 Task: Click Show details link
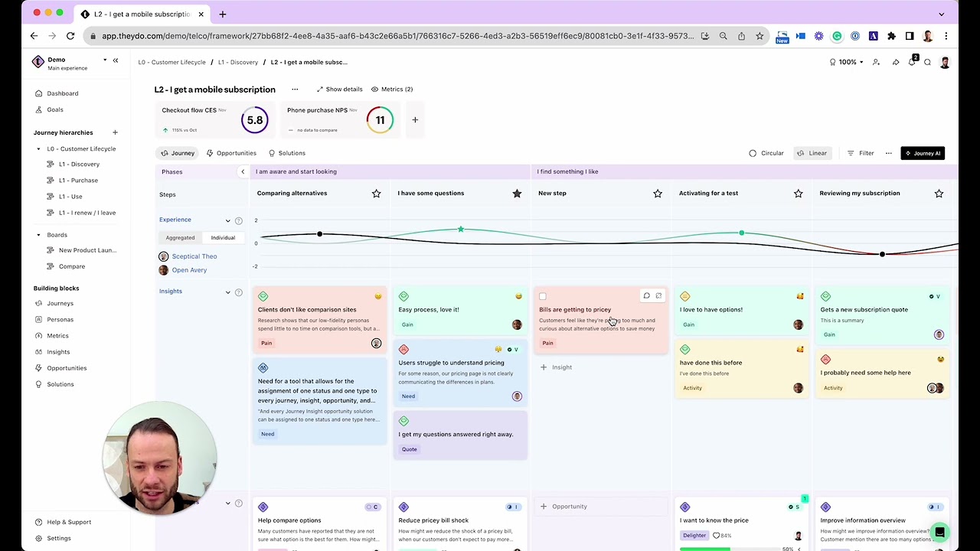339,90
